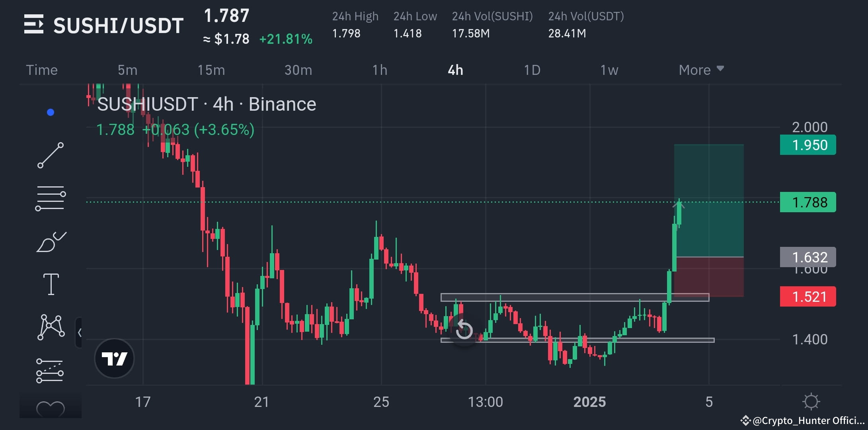The image size is (868, 430).
Task: Click the SUSHIUSDT · 4h · Binance title
Action: click(x=206, y=104)
